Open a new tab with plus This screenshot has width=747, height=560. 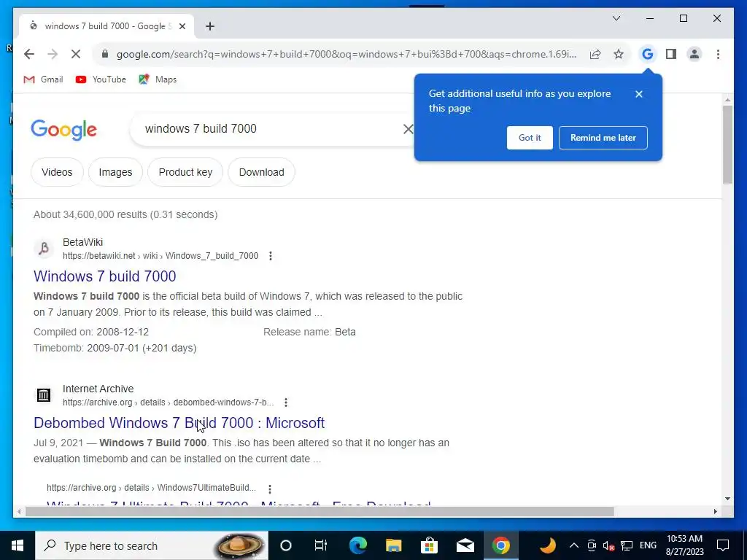coord(210,26)
